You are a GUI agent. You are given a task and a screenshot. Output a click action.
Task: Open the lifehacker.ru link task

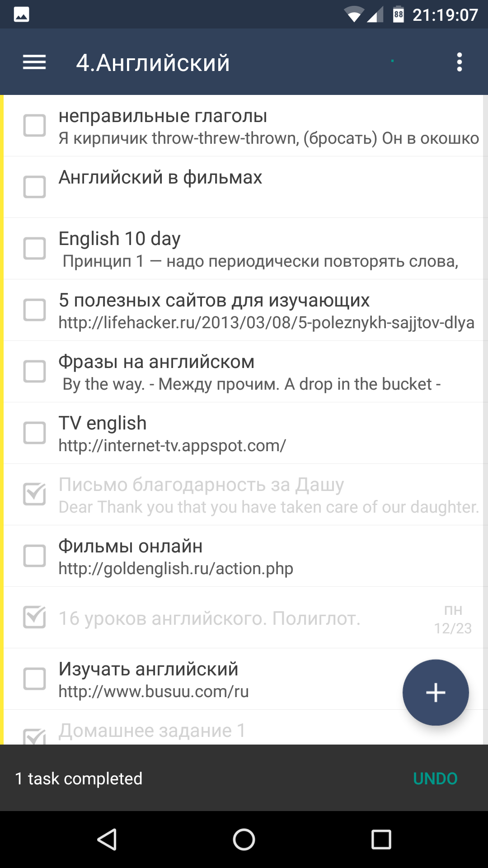(x=266, y=311)
